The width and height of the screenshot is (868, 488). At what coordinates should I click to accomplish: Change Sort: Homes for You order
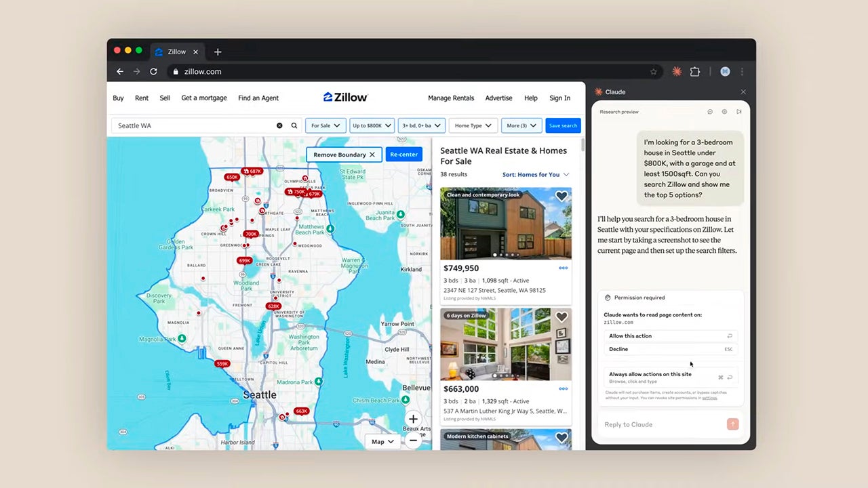pyautogui.click(x=536, y=175)
